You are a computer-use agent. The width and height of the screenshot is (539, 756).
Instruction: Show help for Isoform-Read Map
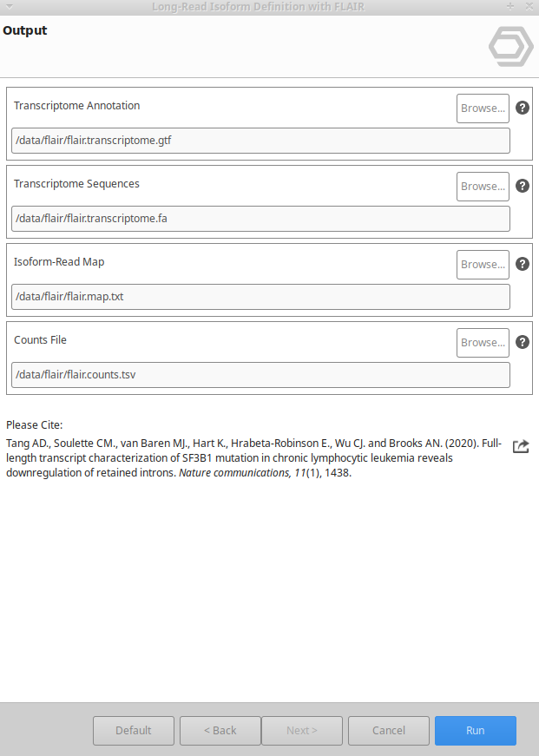point(523,264)
